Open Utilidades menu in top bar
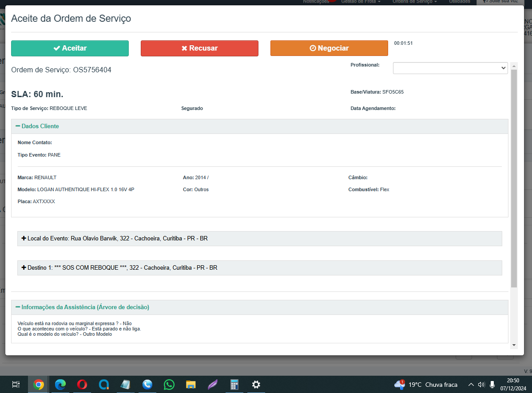 (460, 2)
